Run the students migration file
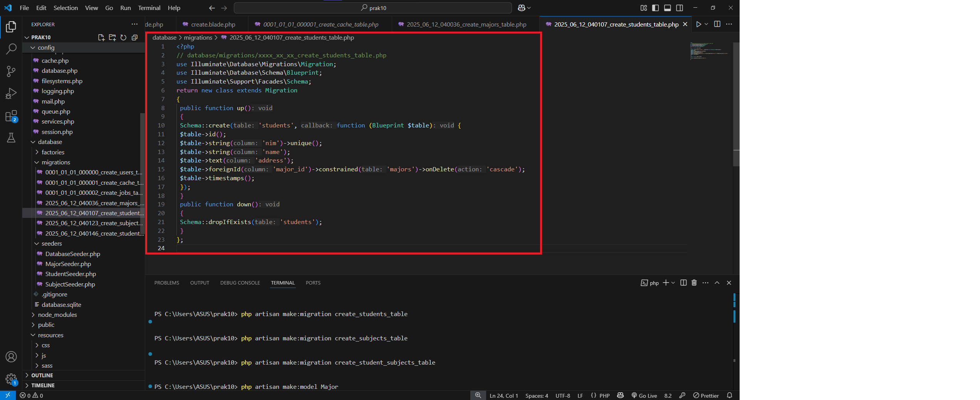 700,24
